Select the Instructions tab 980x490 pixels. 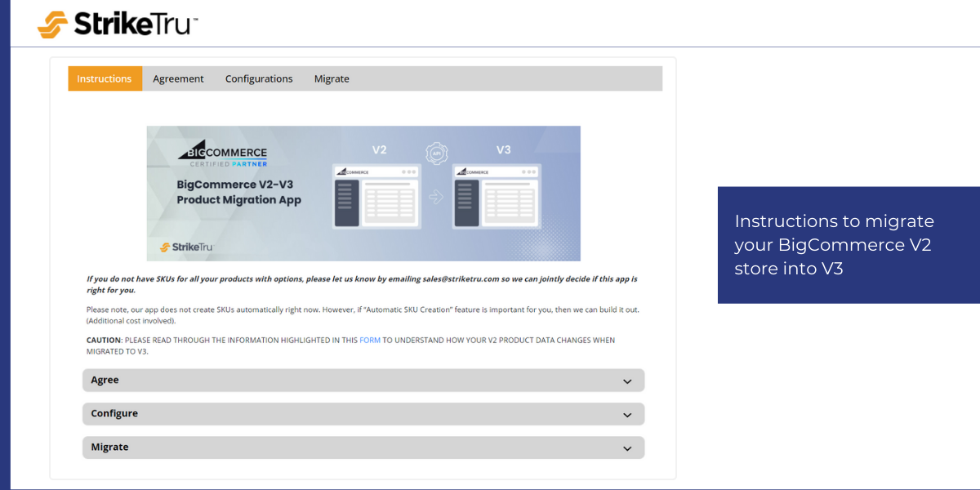105,78
